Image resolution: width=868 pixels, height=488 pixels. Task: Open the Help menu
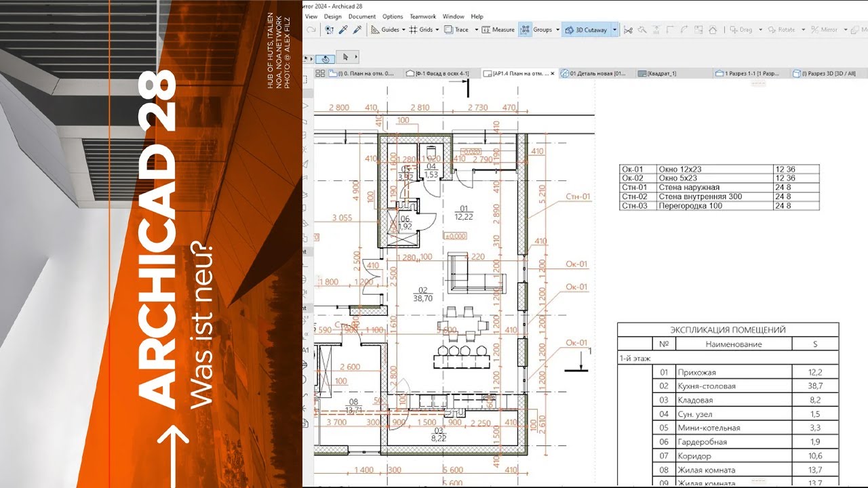pos(477,16)
